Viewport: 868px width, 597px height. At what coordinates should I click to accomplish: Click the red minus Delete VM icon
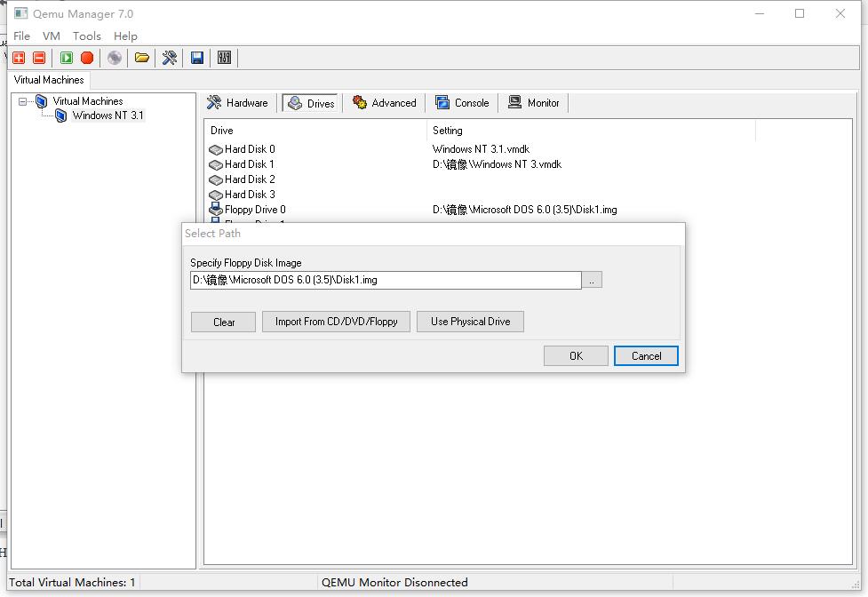[39, 58]
